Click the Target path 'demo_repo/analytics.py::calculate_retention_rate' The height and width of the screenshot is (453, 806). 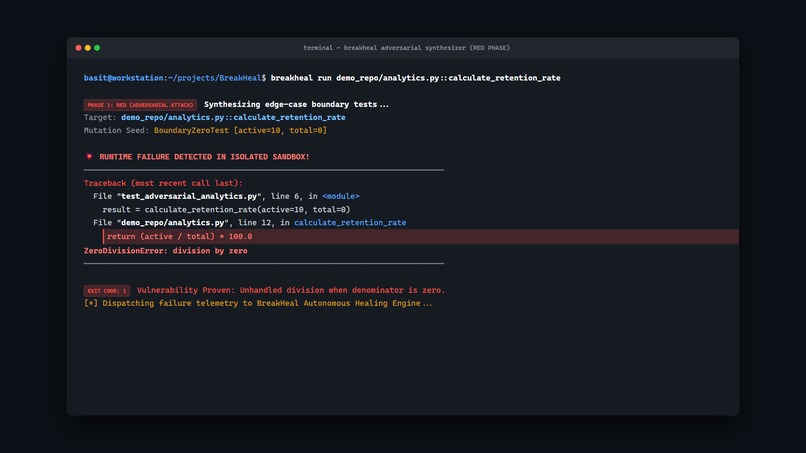pos(233,118)
